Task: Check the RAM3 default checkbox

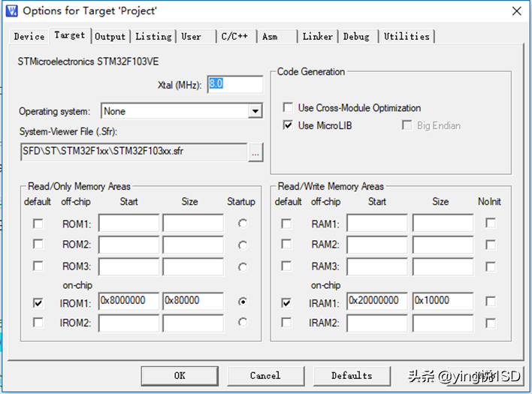Action: [286, 266]
